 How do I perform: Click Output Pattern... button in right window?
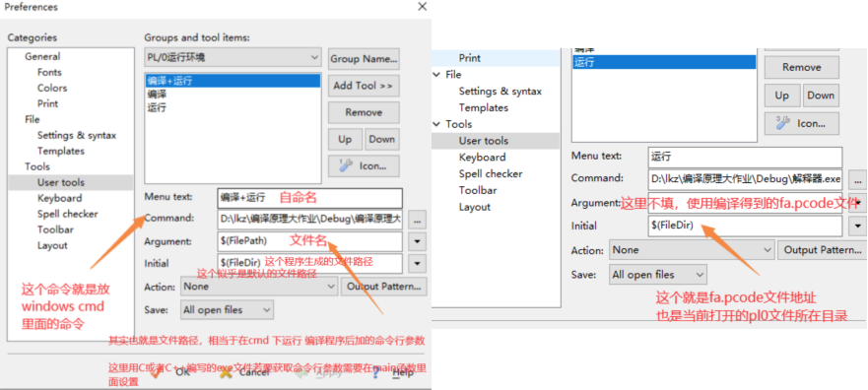[x=823, y=250]
